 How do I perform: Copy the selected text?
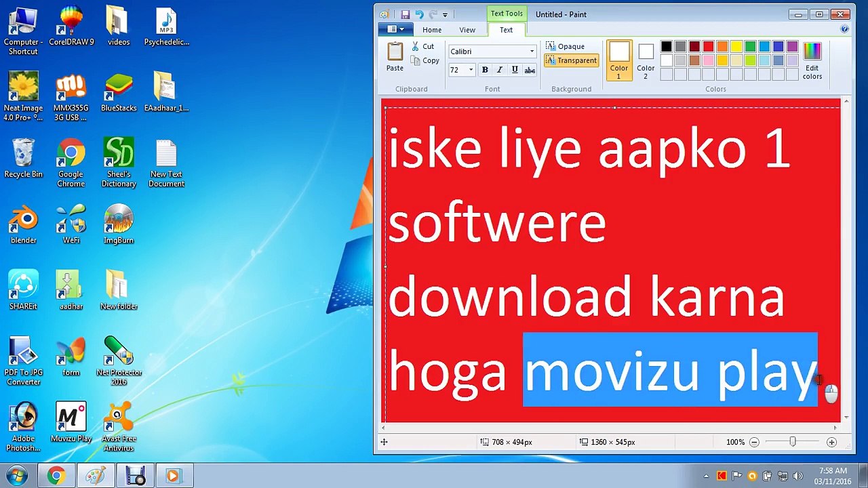(x=425, y=61)
